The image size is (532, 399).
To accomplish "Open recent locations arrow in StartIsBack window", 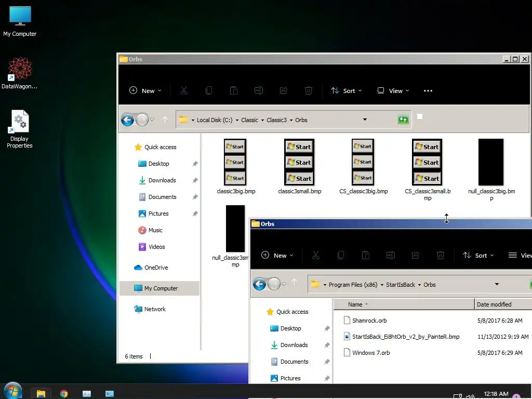I will pos(284,284).
